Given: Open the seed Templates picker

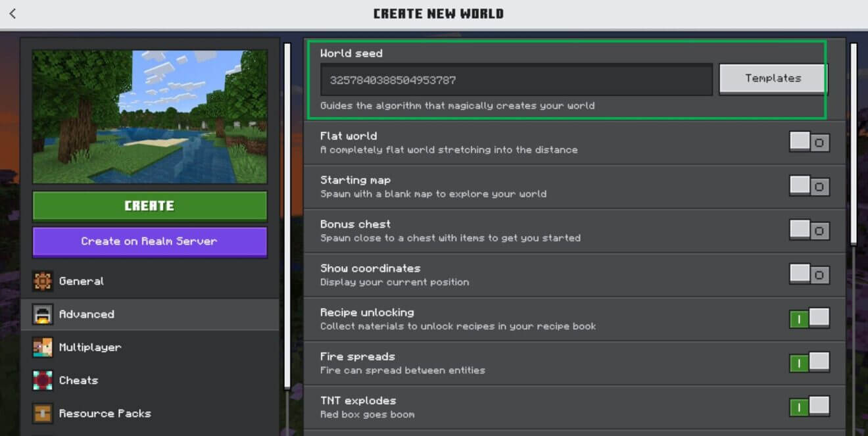Looking at the screenshot, I should pyautogui.click(x=773, y=78).
